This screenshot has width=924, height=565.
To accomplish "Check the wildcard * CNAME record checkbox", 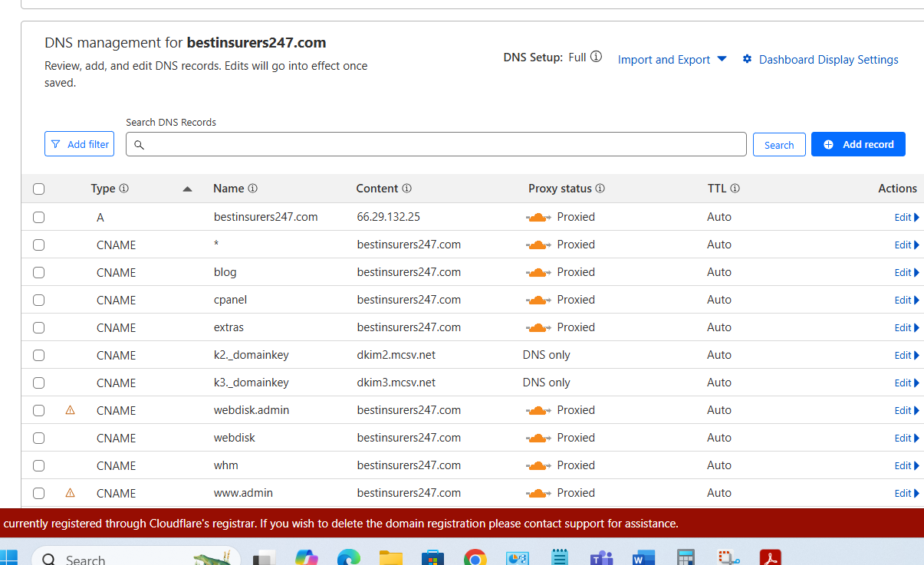I will pos(39,245).
